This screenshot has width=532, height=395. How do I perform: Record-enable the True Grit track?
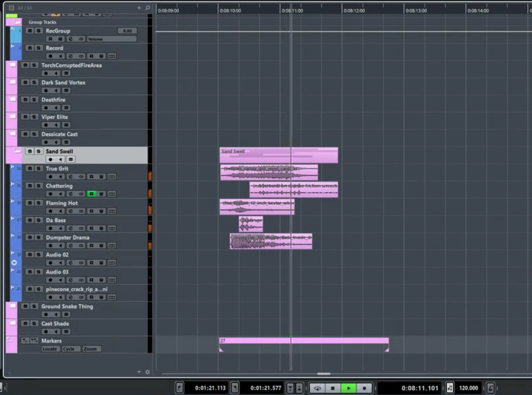coord(51,177)
